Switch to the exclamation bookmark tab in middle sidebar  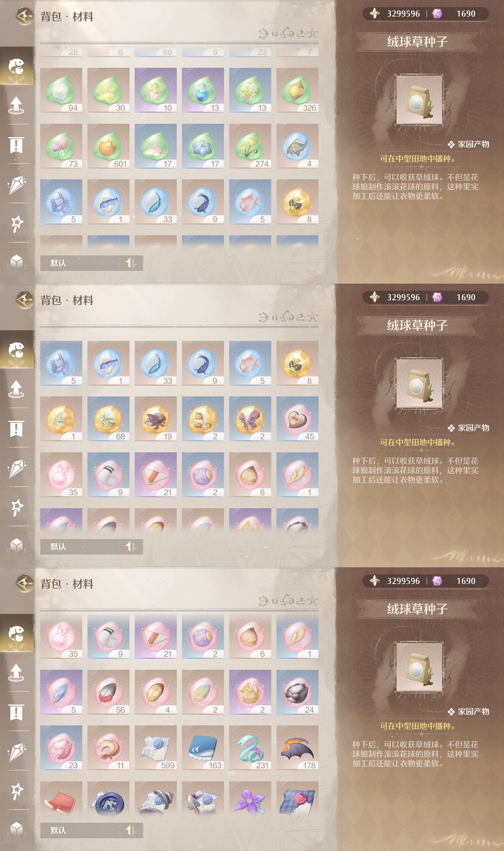(x=17, y=429)
